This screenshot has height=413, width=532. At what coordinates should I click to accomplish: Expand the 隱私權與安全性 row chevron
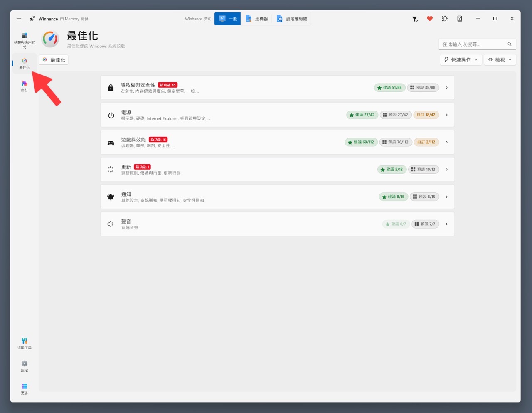click(446, 88)
